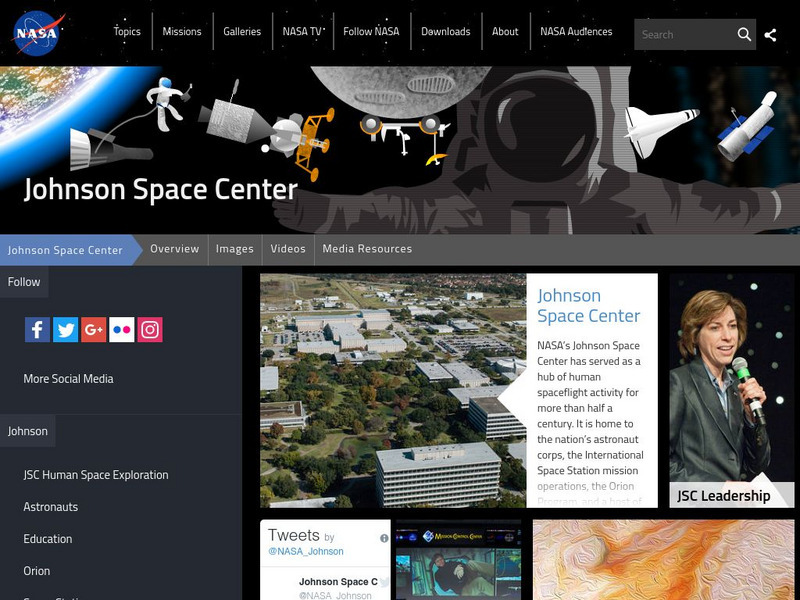Screen dimensions: 800x600
Task: Open the JSC Leadership card
Action: tap(732, 391)
